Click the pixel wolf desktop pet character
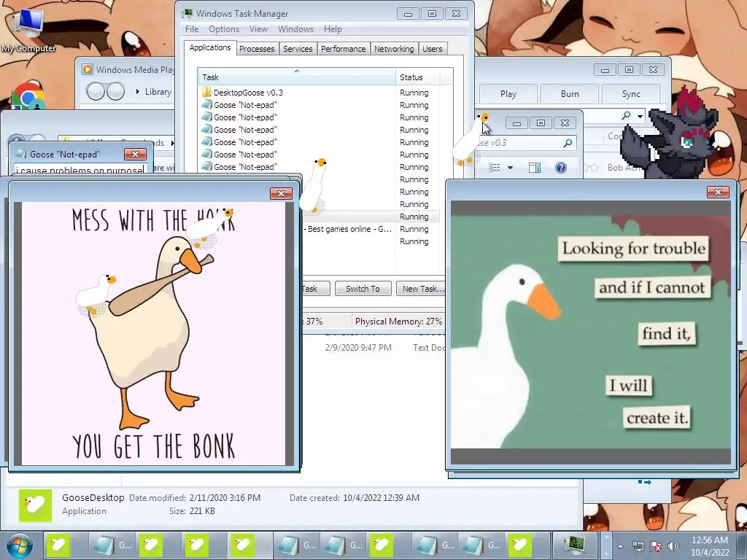 click(670, 133)
